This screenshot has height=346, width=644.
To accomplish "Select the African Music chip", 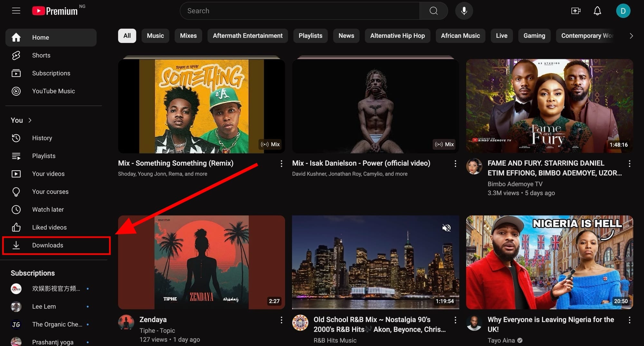I will click(460, 36).
